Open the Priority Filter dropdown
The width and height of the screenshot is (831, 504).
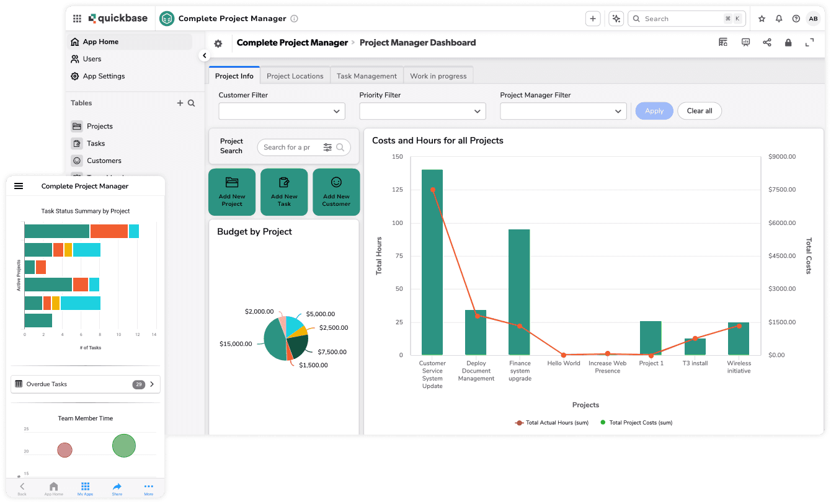coord(422,111)
